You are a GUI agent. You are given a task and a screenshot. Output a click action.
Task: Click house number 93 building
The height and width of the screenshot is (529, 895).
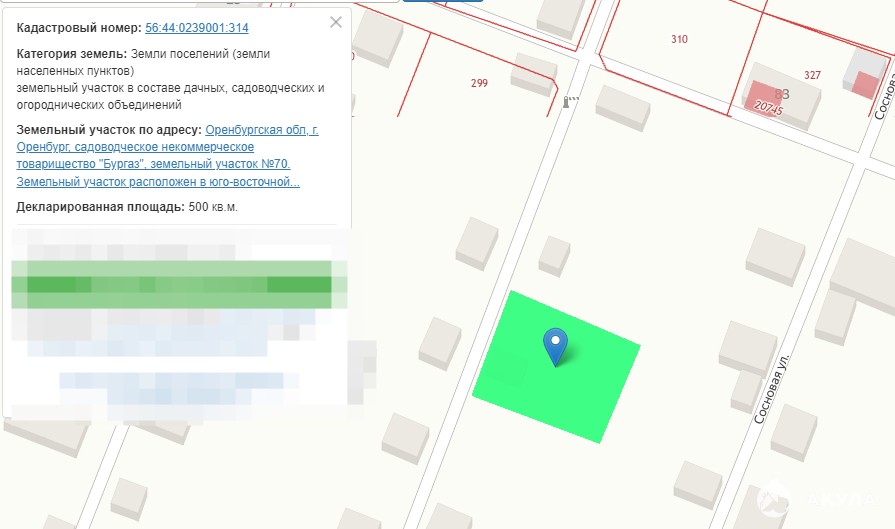tap(785, 93)
